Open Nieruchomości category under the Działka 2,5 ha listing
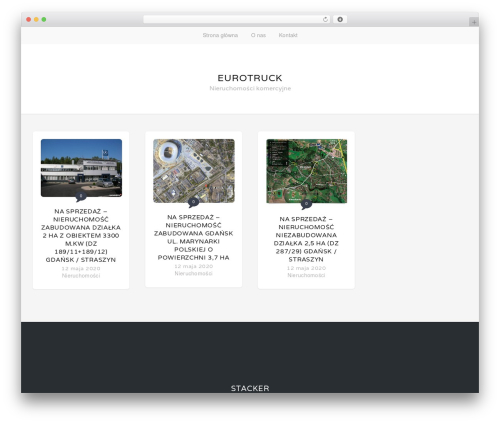This screenshot has height=423, width=500. point(306,275)
